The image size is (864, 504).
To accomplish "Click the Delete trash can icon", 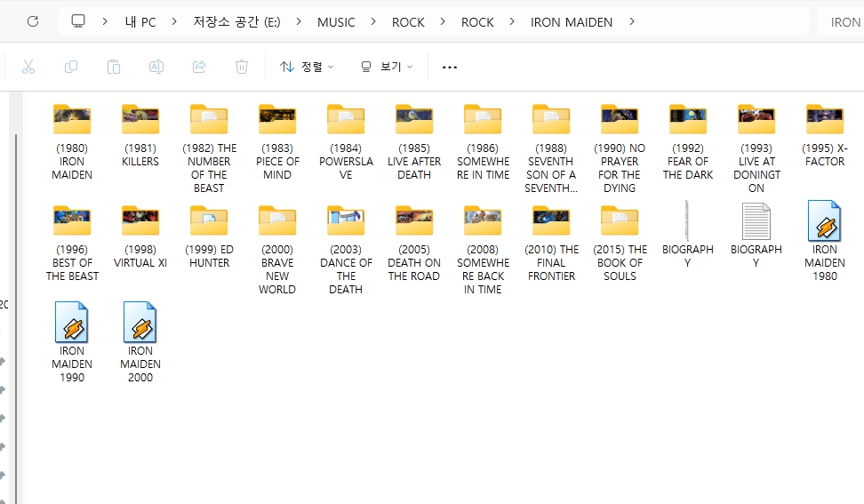I will (242, 67).
